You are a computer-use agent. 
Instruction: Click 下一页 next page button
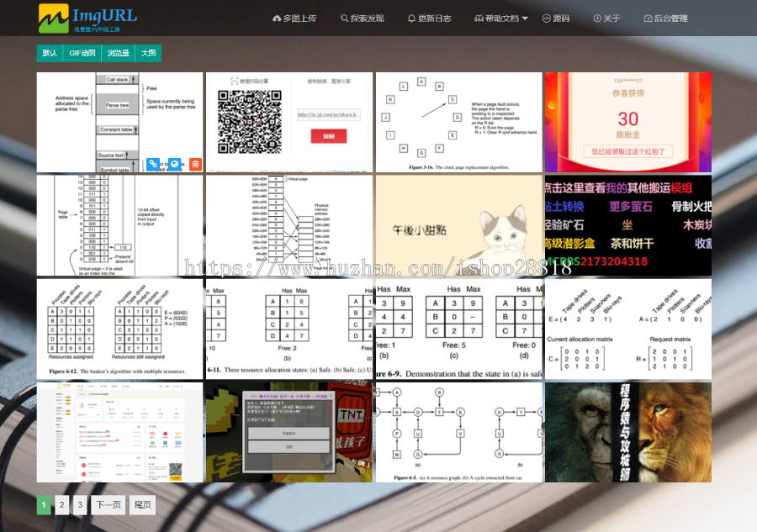109,505
